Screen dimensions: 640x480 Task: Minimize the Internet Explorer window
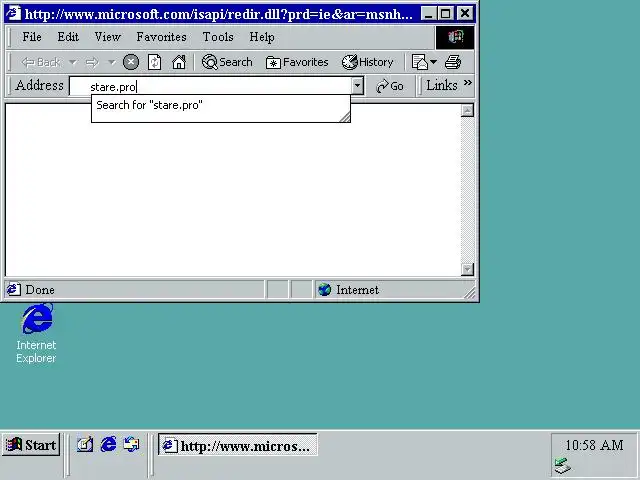428,14
